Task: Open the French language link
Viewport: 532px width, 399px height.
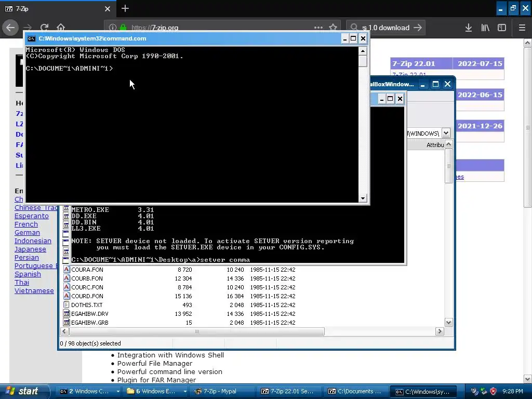Action: point(26,224)
